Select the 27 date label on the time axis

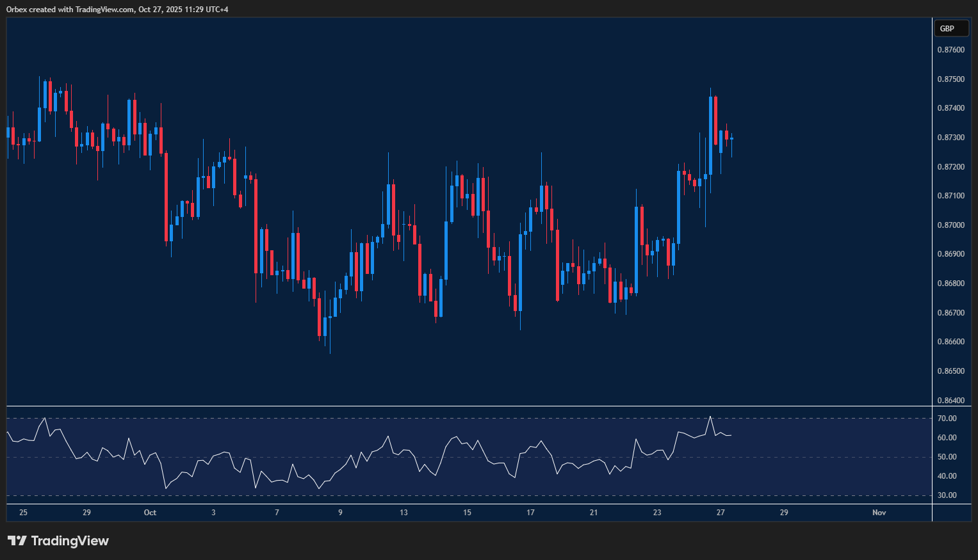[x=721, y=512]
